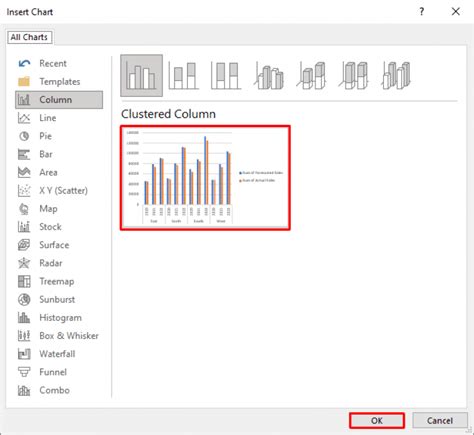Choose the 3-D Stacked Column icon
Screen dimensions: 474x435
pos(311,76)
